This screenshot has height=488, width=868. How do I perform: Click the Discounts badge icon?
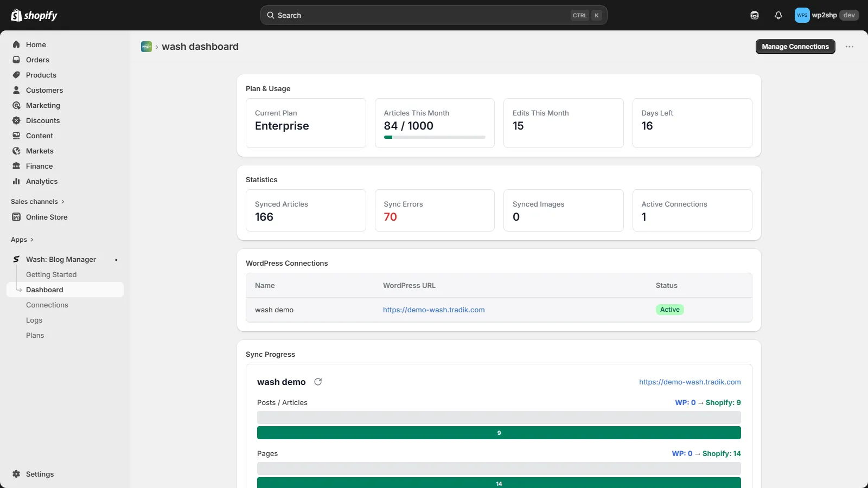(16, 120)
